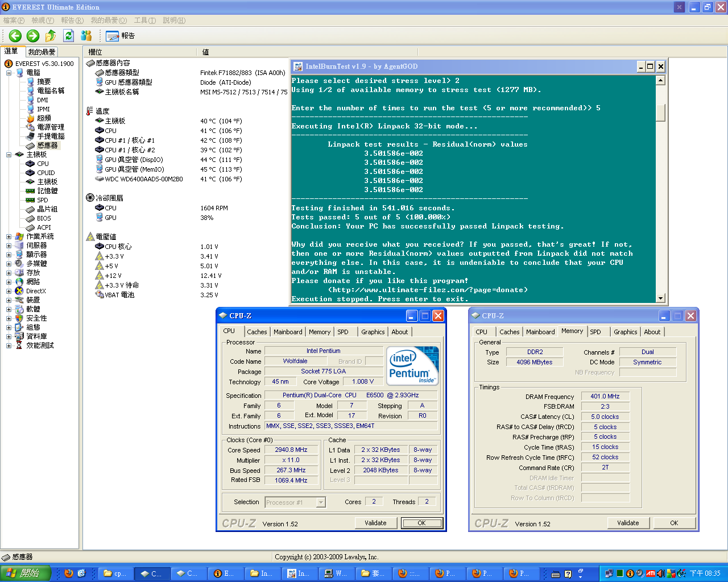Click the 欄位 column header
The height and width of the screenshot is (582, 728).
point(140,52)
